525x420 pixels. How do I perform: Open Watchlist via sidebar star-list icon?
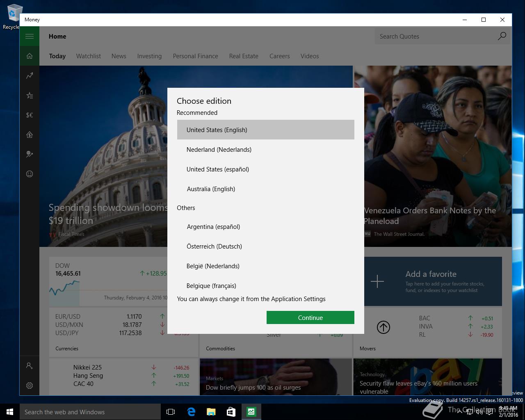(30, 96)
